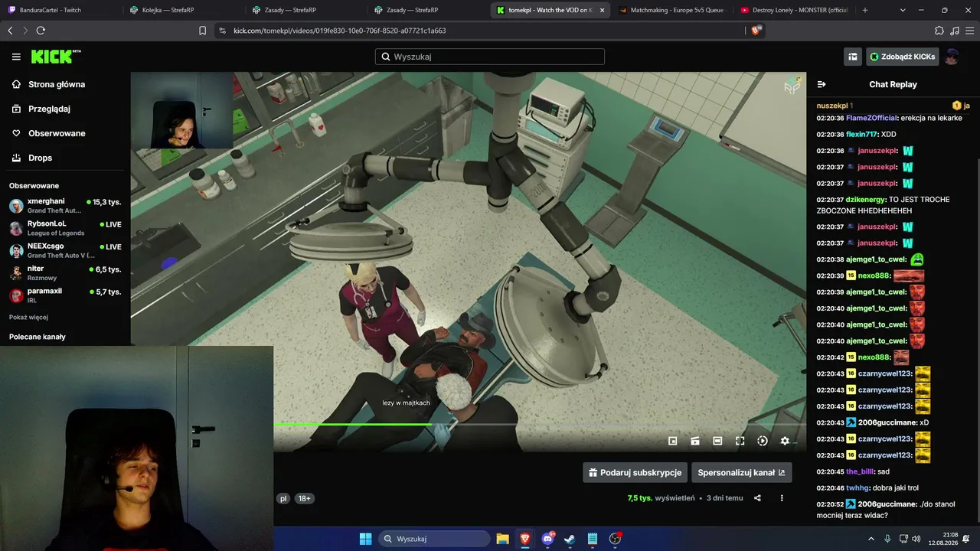This screenshot has height=551, width=980.
Task: Open followed channel xmerghani
Action: [x=65, y=205]
